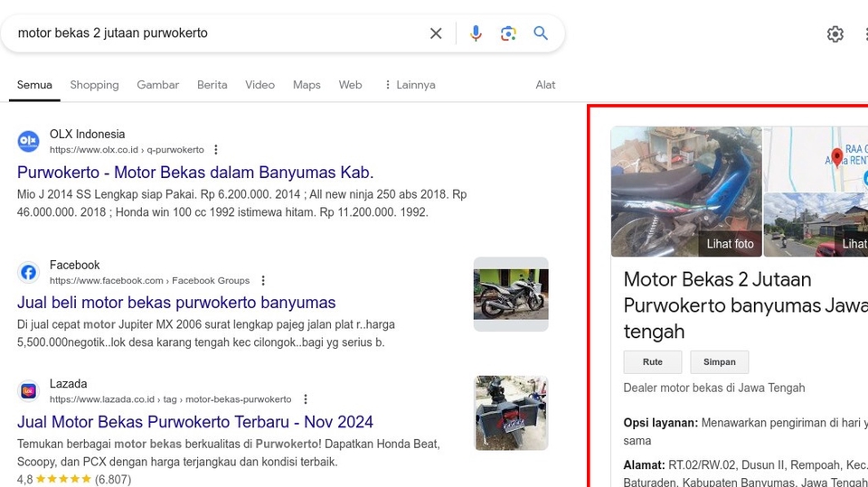Click the Rute button in the business panel
868x487 pixels.
pyautogui.click(x=653, y=362)
